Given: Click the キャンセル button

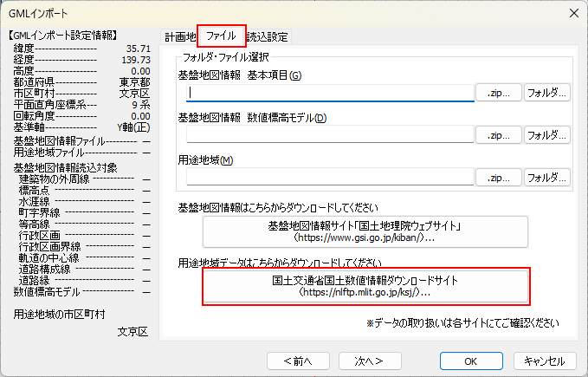Looking at the screenshot, I should (x=545, y=361).
